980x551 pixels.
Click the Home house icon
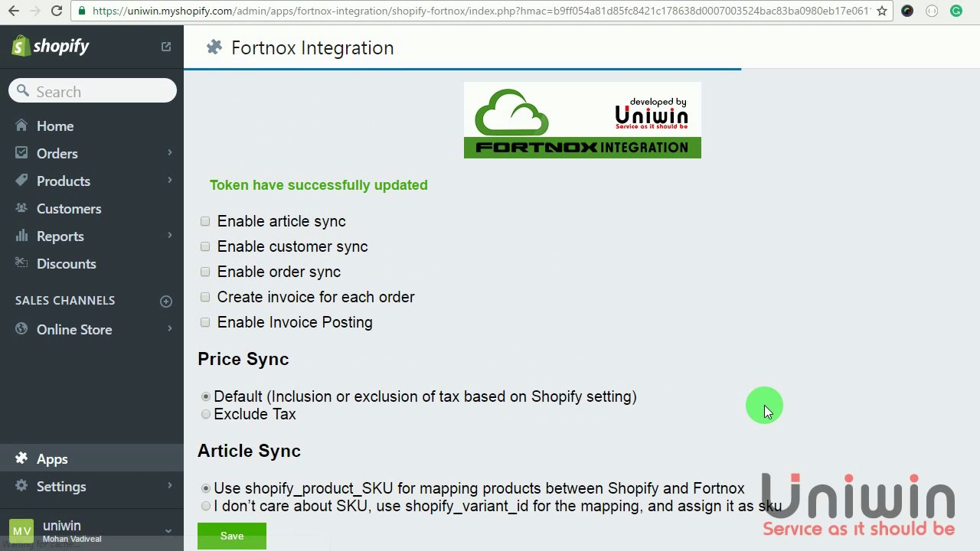pyautogui.click(x=21, y=126)
